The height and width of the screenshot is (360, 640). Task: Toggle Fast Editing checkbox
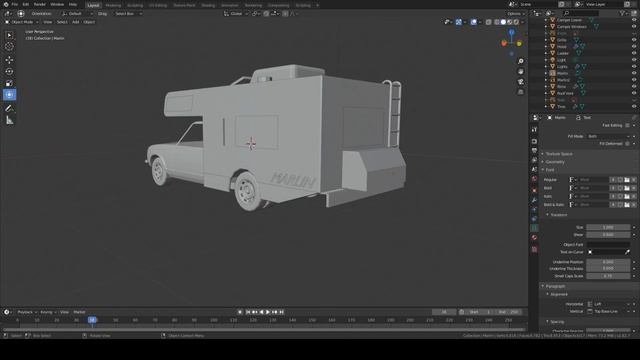coord(627,125)
